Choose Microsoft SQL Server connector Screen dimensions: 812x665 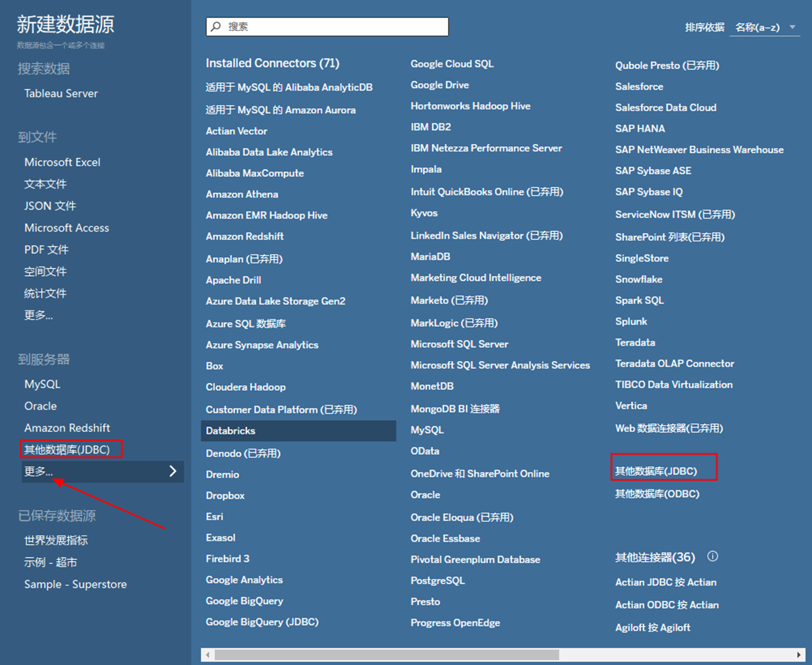[459, 344]
